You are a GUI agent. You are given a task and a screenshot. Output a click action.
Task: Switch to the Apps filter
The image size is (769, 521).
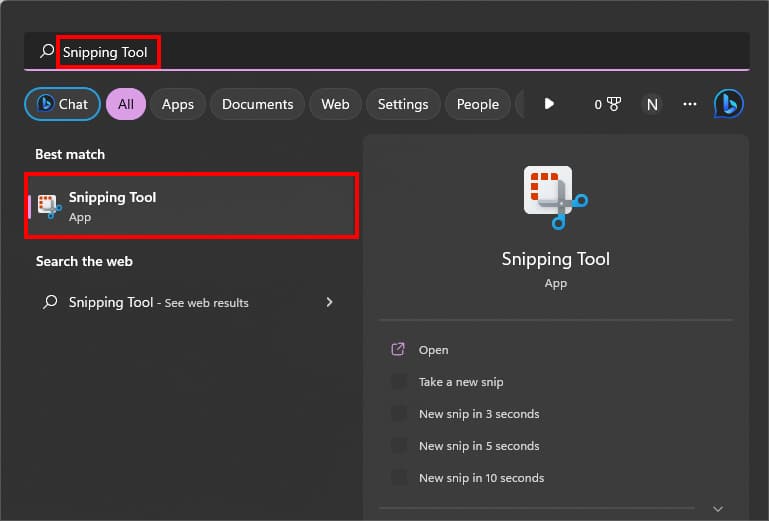pos(178,104)
